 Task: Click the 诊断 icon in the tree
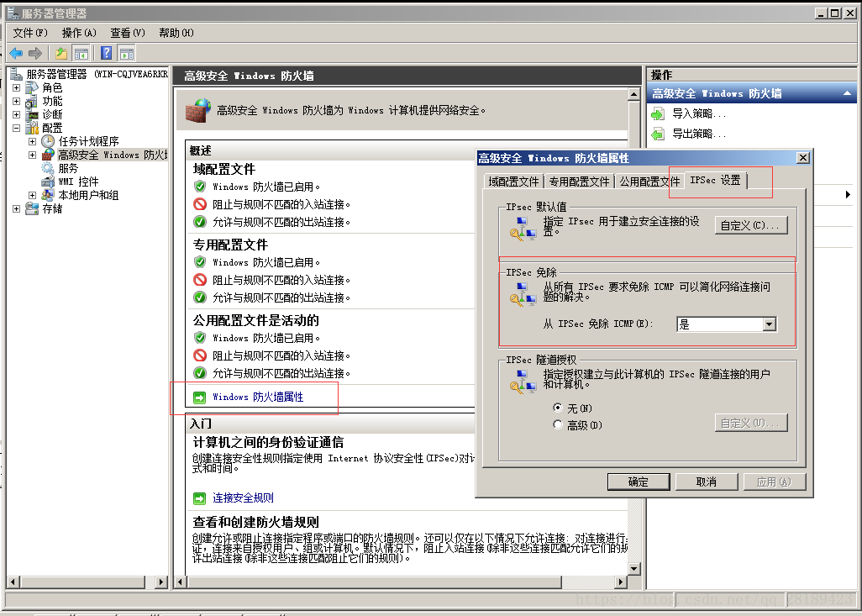tap(32, 114)
